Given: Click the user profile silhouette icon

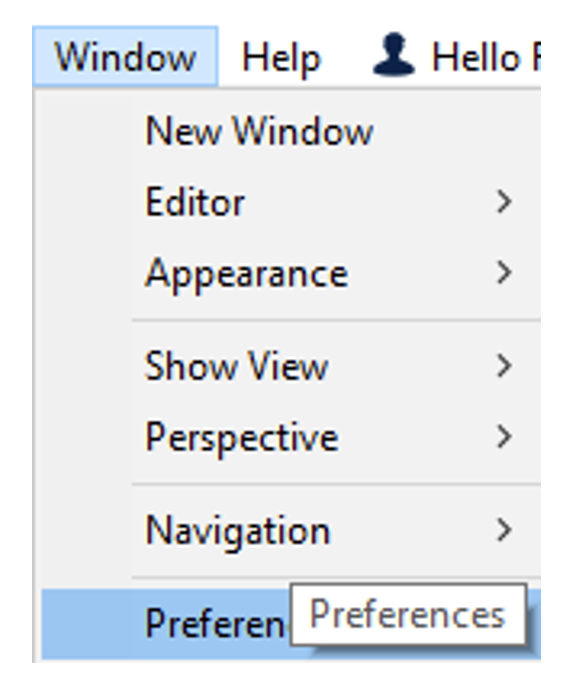Looking at the screenshot, I should (x=394, y=54).
